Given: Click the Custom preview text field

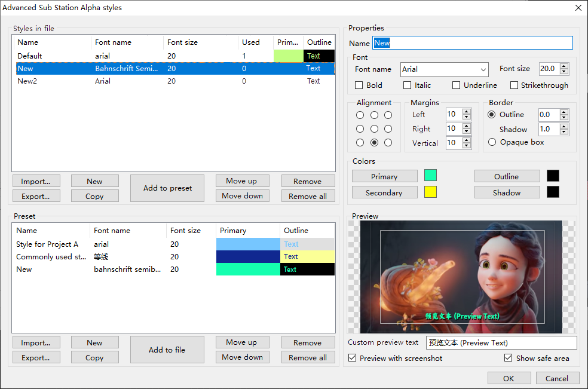Looking at the screenshot, I should (501, 342).
